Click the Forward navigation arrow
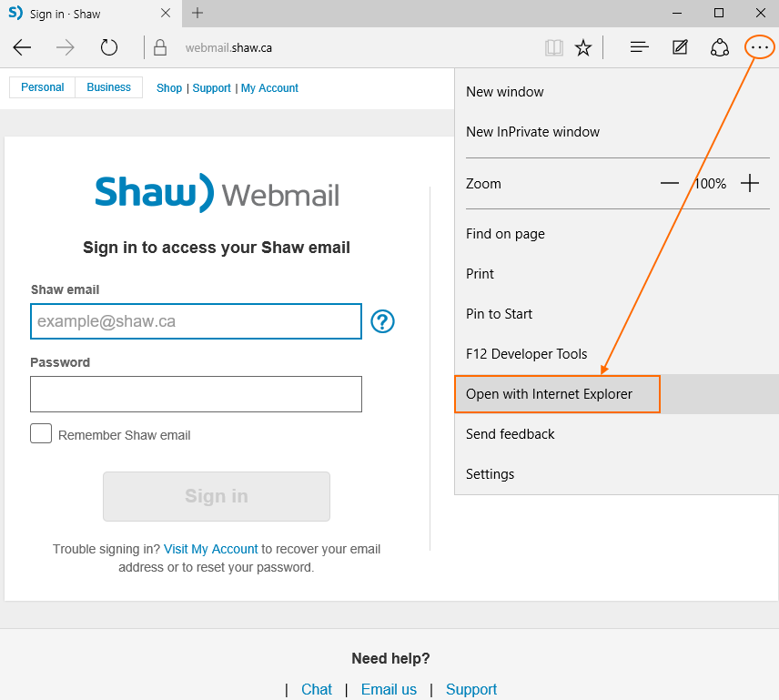The height and width of the screenshot is (700, 779). click(x=66, y=47)
